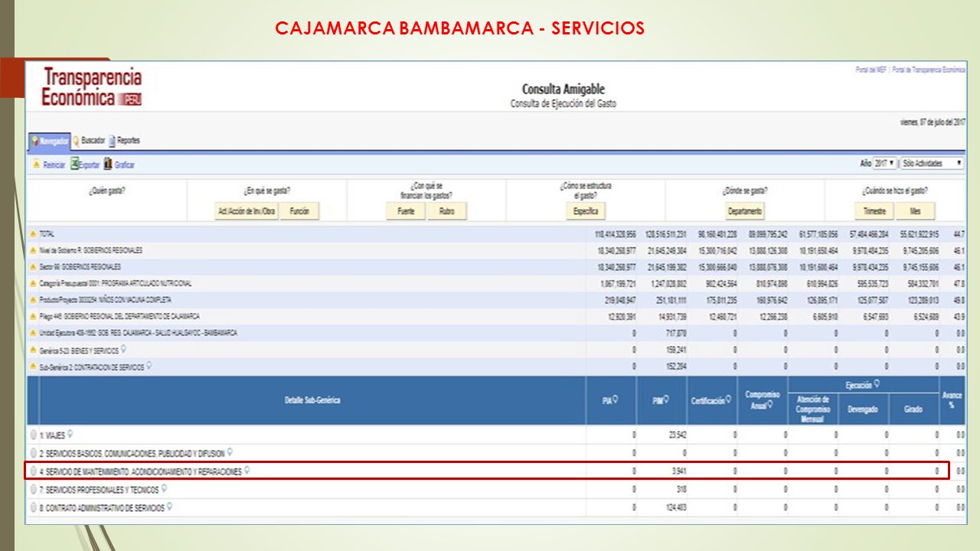Click the Exportar spreadsheet icon
Screen dimensions: 980x551
75,164
